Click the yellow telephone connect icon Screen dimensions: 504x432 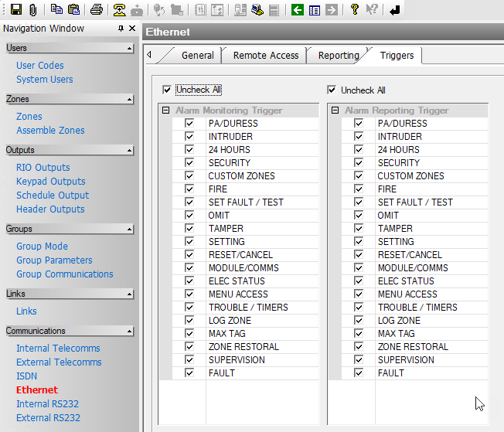[119, 9]
